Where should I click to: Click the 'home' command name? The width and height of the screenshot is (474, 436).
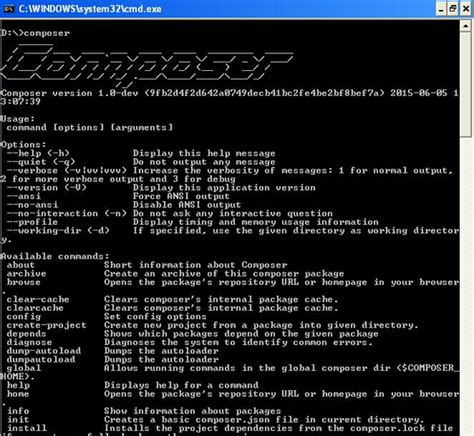pyautogui.click(x=18, y=394)
